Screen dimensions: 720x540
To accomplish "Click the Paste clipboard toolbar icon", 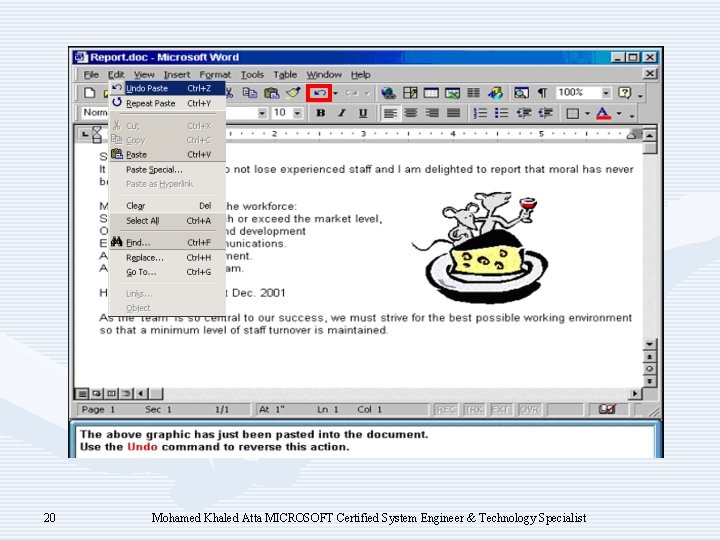I will point(271,93).
